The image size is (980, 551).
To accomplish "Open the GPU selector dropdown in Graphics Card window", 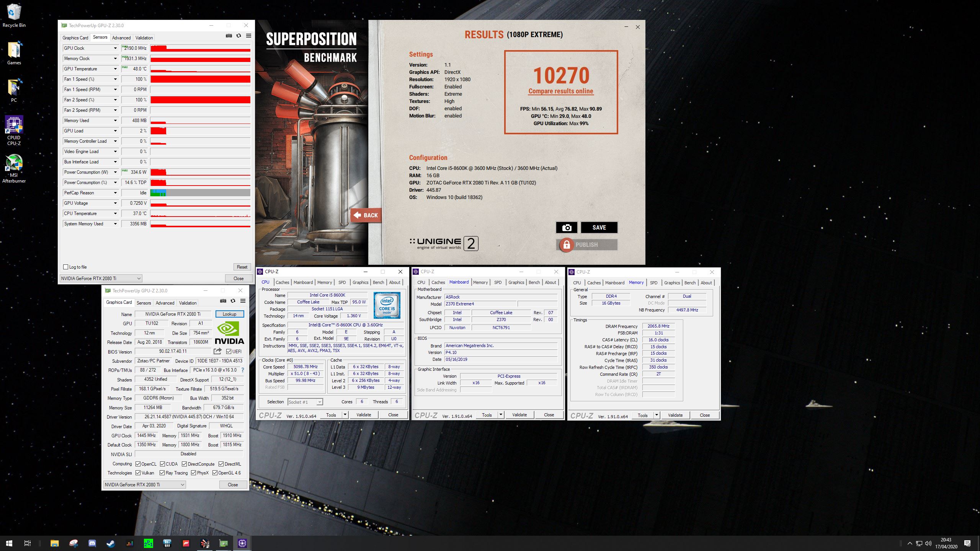I will pyautogui.click(x=145, y=484).
